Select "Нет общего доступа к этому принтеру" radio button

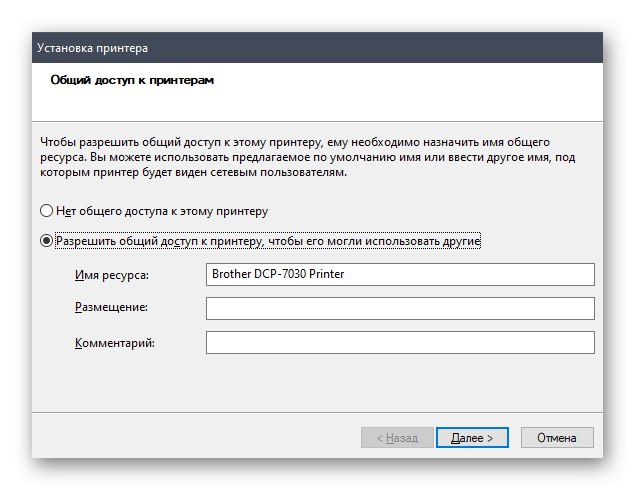46,212
